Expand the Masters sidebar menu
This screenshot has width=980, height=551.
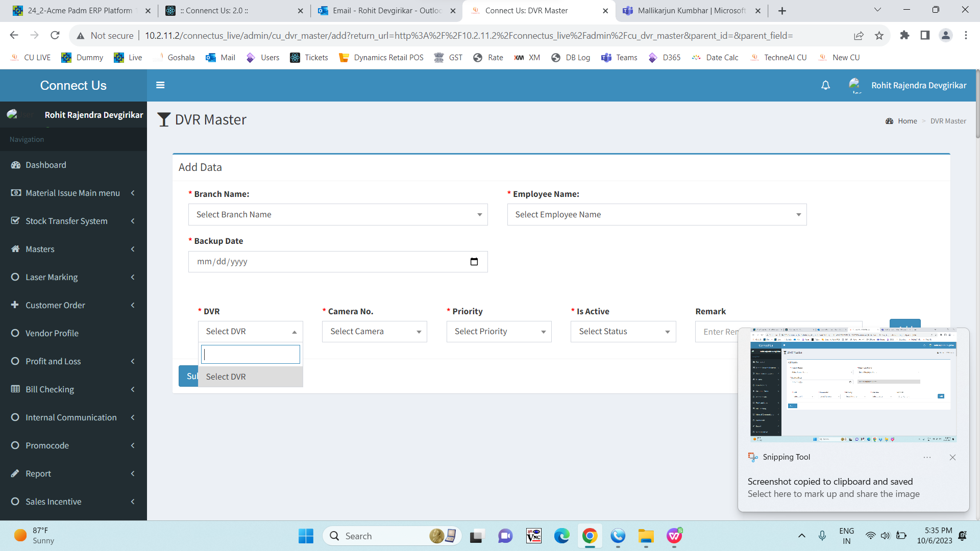[x=73, y=249]
